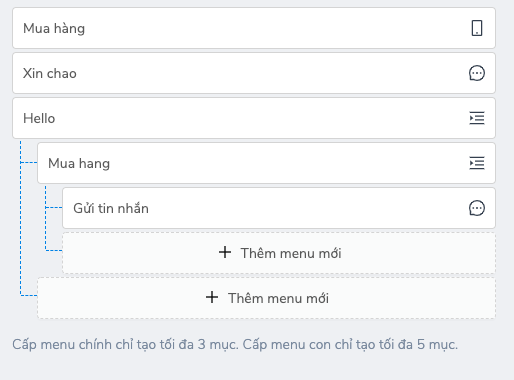The width and height of the screenshot is (514, 380).
Task: Click the phone icon on Mua hàng row
Action: pyautogui.click(x=477, y=28)
